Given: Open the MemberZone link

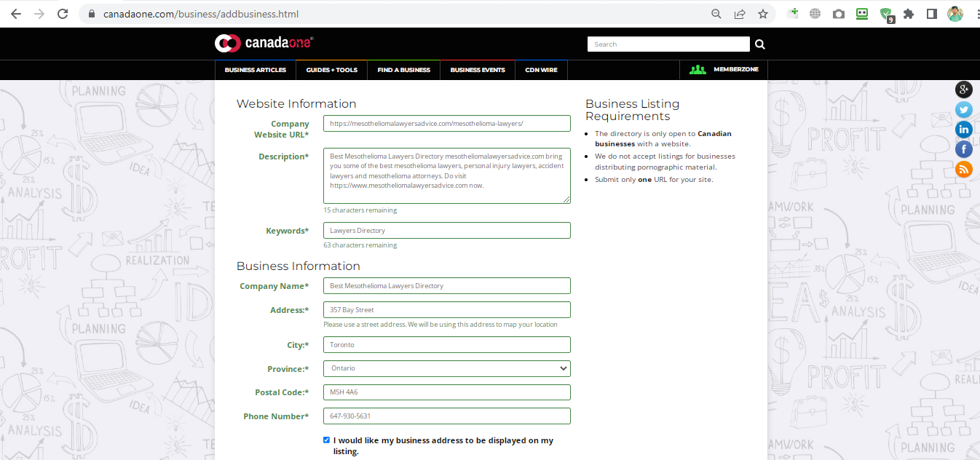Looking at the screenshot, I should coord(724,70).
